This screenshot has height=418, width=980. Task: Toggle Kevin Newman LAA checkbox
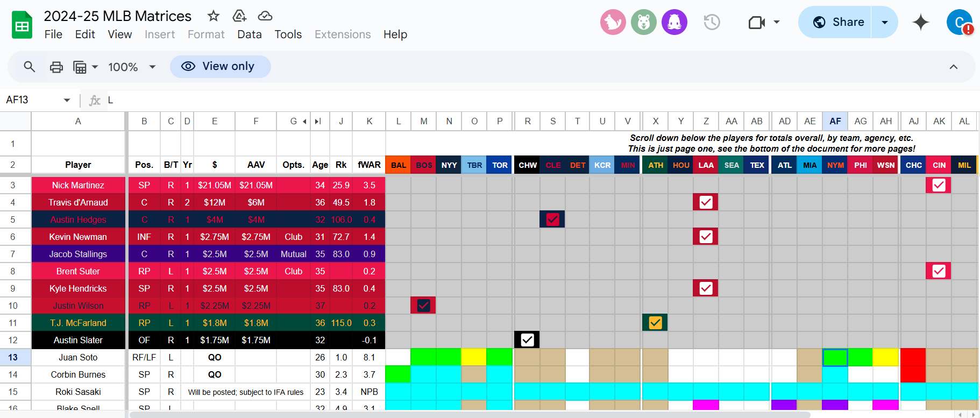tap(706, 237)
